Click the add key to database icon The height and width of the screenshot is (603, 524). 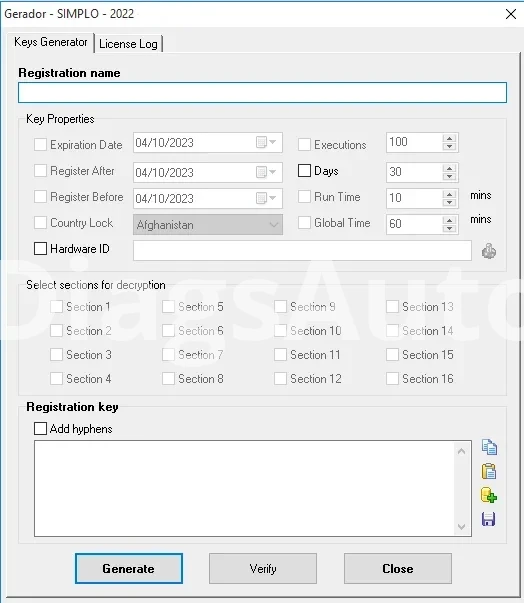pos(489,495)
